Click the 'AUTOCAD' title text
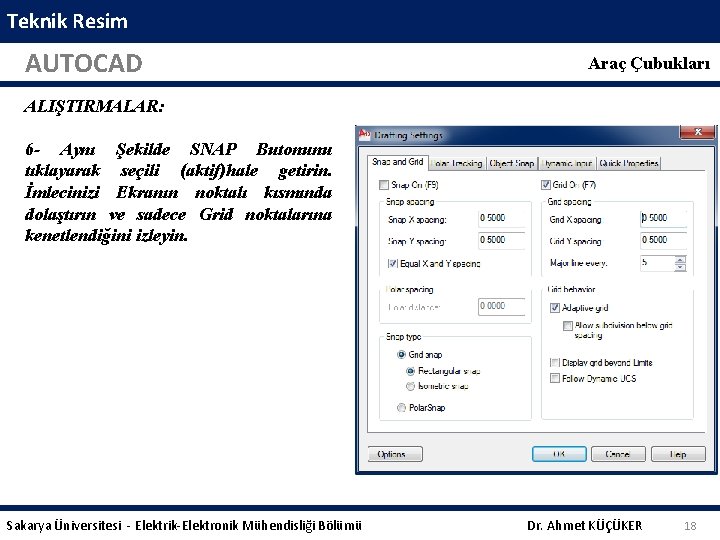This screenshot has height=540, width=720. (x=84, y=63)
